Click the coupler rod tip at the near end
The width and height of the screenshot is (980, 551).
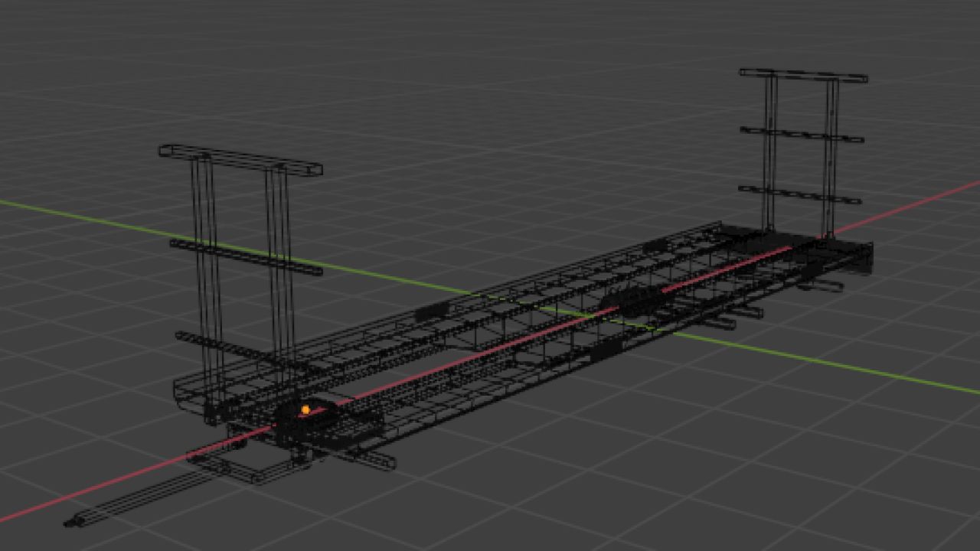pyautogui.click(x=74, y=523)
